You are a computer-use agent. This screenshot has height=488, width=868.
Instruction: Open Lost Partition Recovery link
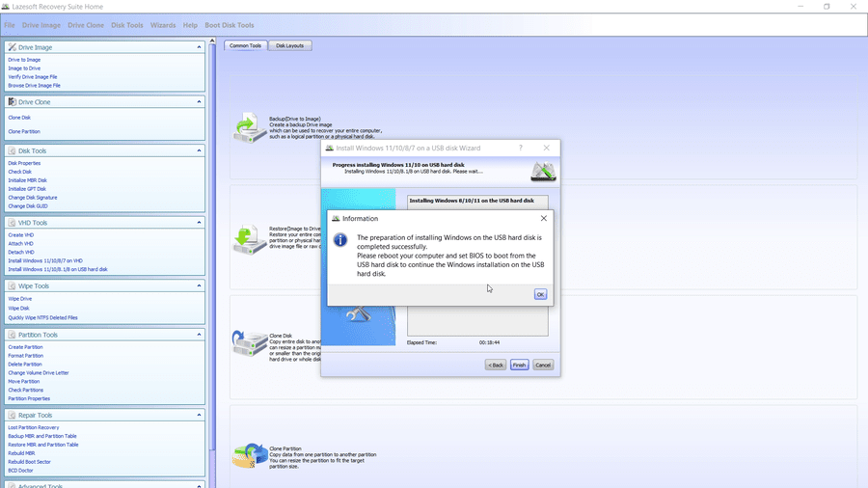[x=33, y=427]
